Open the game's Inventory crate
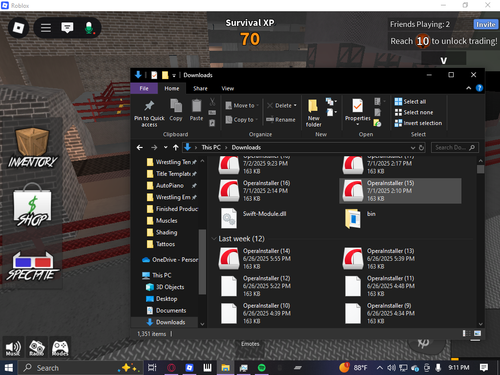The width and height of the screenshot is (500, 375). tap(32, 148)
